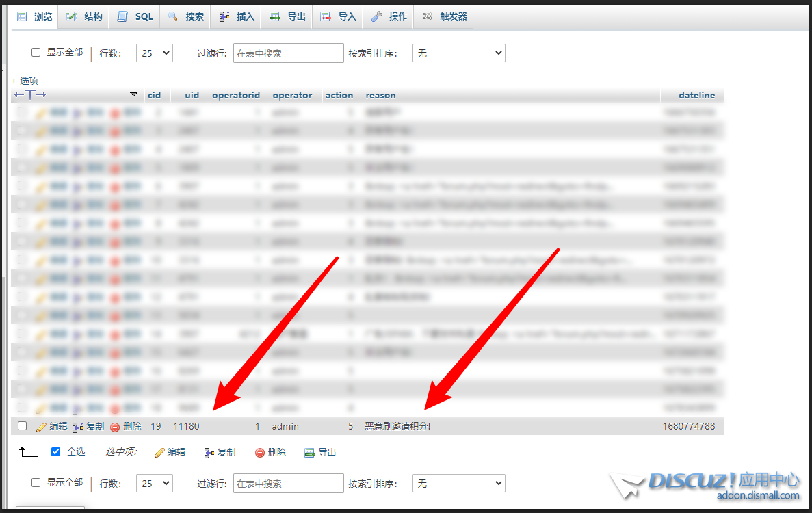This screenshot has height=513, width=812.
Task: Click the pencil edit icon in row 19
Action: pyautogui.click(x=41, y=427)
